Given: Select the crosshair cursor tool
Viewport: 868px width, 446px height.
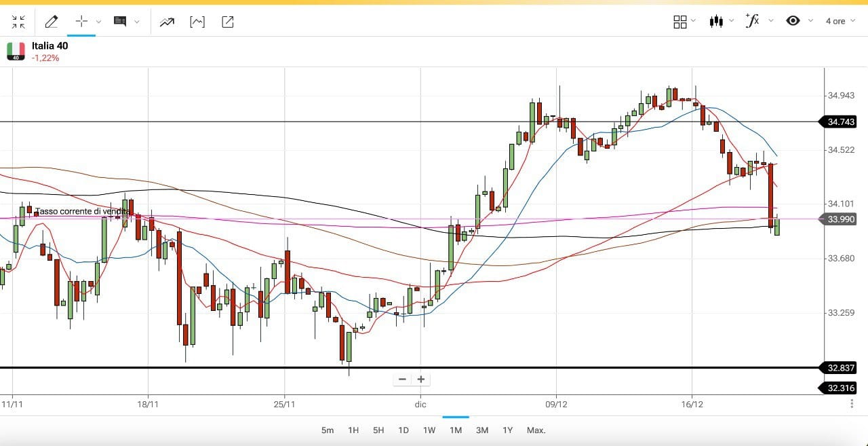Looking at the screenshot, I should 81,21.
